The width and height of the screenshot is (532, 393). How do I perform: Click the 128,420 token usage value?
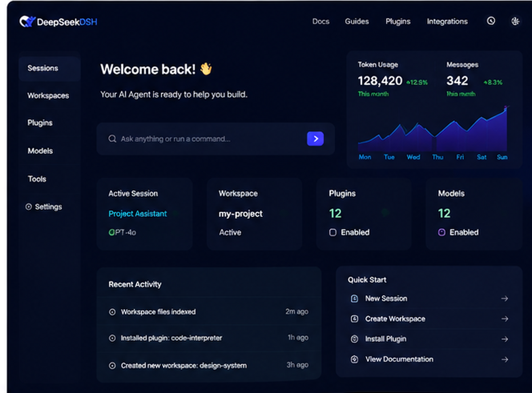point(380,81)
